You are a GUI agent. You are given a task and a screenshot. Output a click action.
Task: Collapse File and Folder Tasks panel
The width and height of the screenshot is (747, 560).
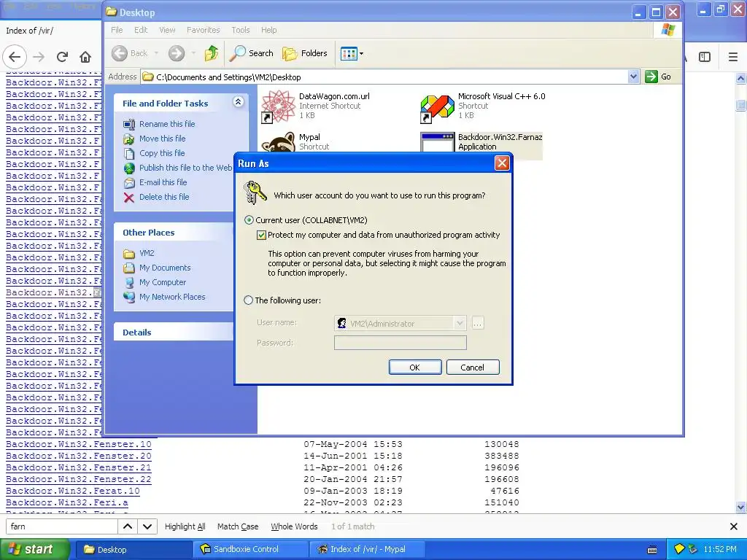[239, 102]
